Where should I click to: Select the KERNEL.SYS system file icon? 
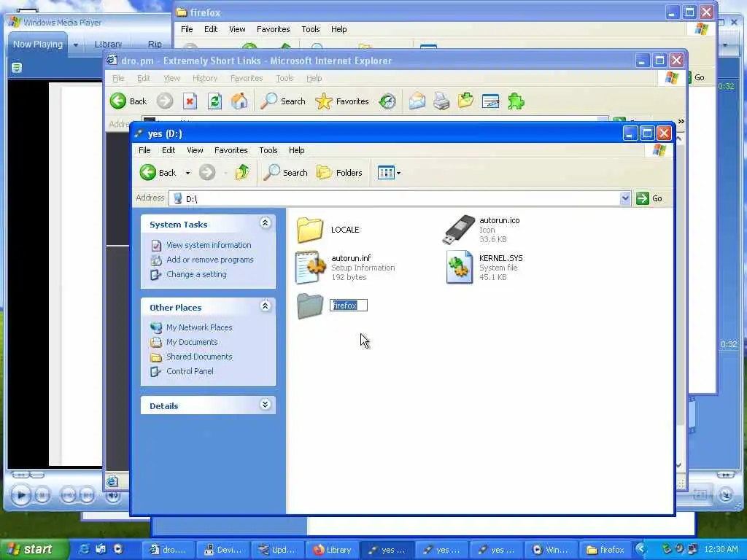460,267
